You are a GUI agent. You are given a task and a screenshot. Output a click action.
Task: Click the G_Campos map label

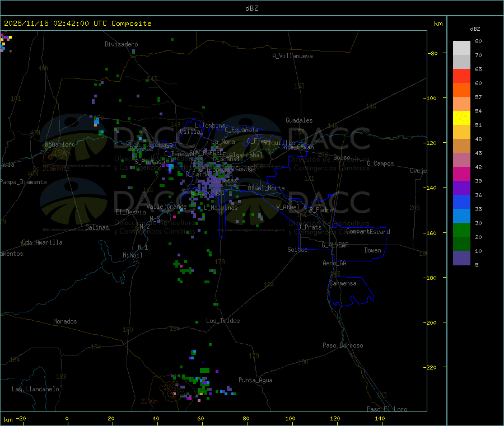click(380, 163)
